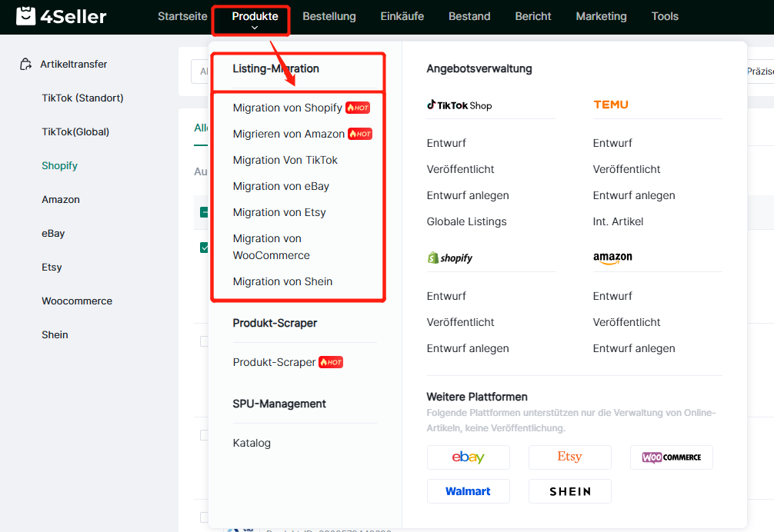Open Shopify Entwurf anlegen
Image resolution: width=774 pixels, height=532 pixels.
[x=468, y=348]
